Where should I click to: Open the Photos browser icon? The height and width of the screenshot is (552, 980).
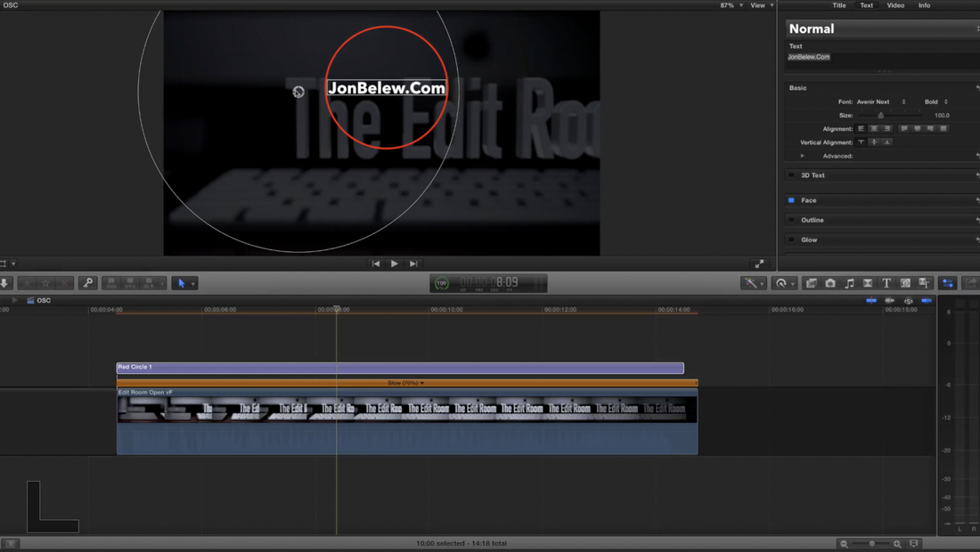(x=830, y=282)
